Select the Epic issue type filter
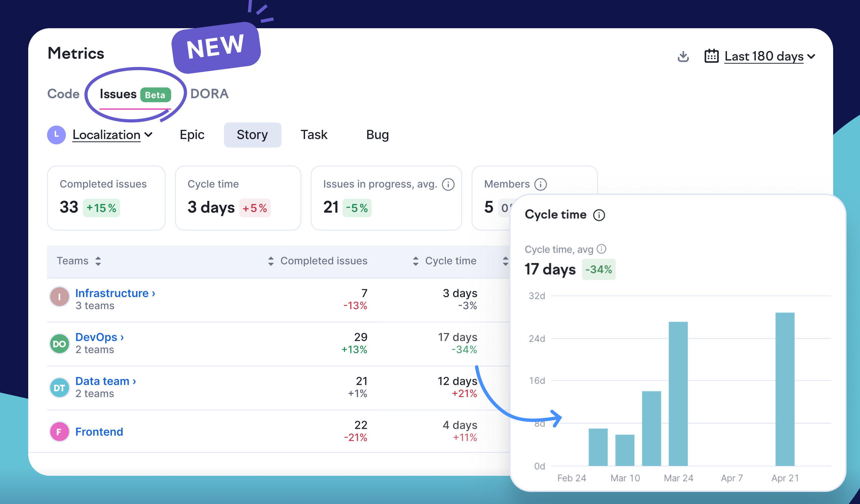 [192, 135]
